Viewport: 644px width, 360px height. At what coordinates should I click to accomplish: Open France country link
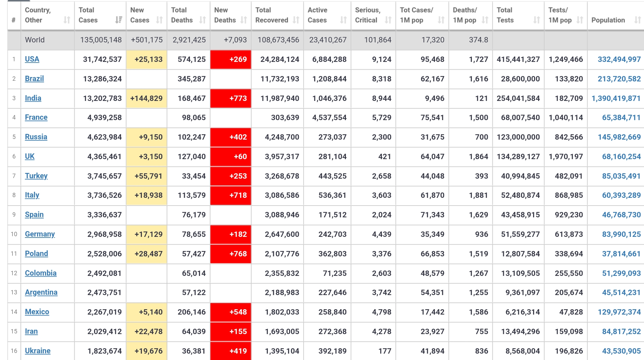[x=36, y=117]
